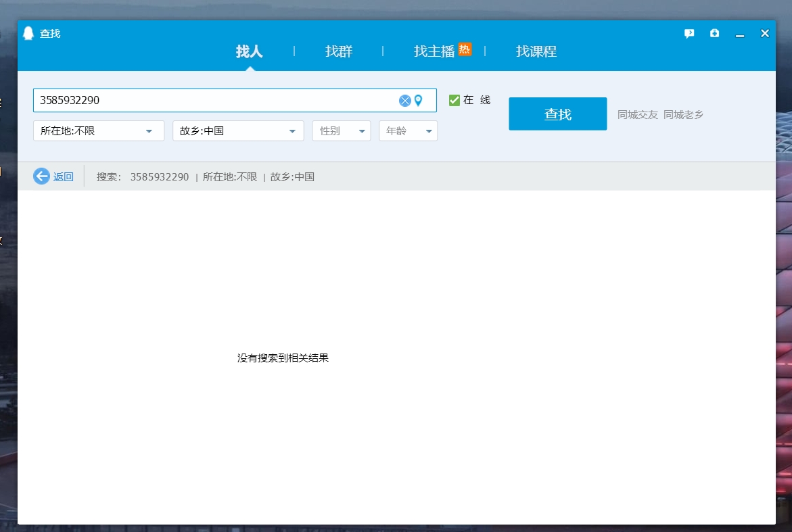
Task: Select the 找人 tab
Action: pyautogui.click(x=249, y=51)
